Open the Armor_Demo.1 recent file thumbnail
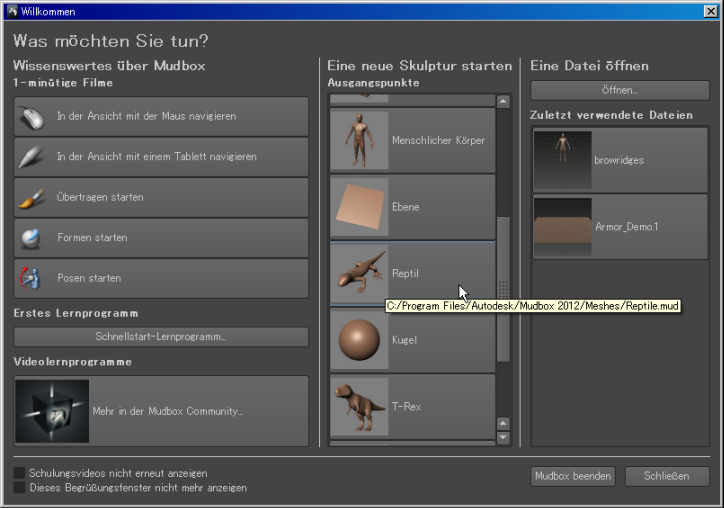 click(x=563, y=227)
